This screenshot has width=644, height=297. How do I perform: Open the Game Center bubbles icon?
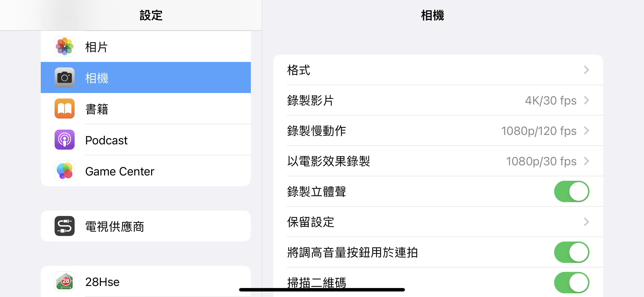[64, 171]
